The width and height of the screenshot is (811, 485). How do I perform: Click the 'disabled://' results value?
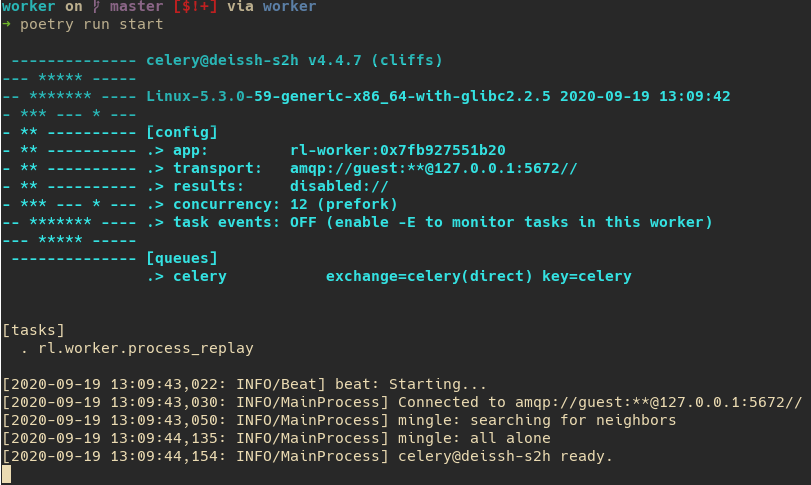339,186
